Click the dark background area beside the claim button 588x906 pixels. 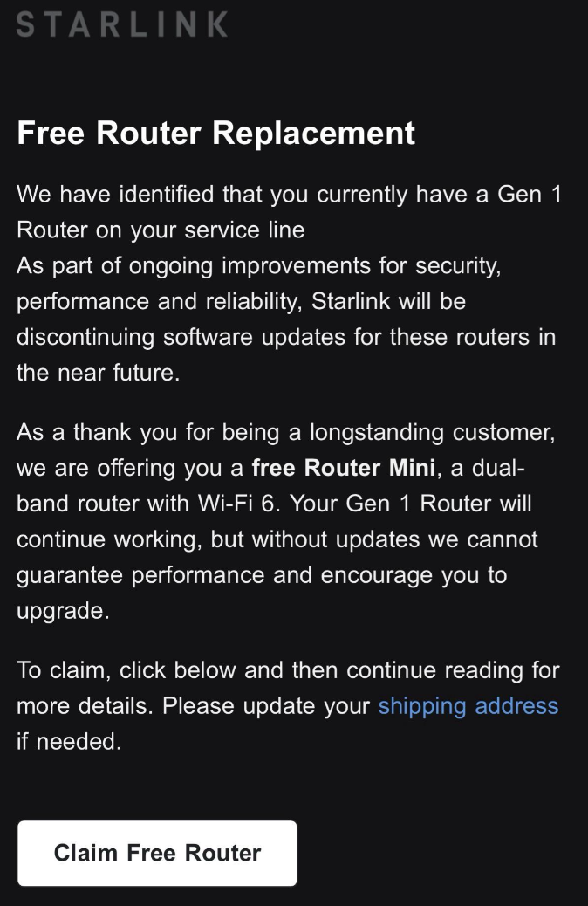[445, 853]
